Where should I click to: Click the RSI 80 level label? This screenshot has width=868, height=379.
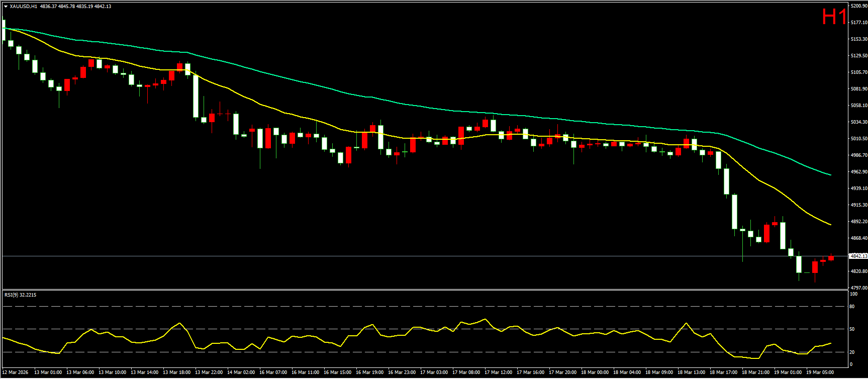[x=852, y=306]
